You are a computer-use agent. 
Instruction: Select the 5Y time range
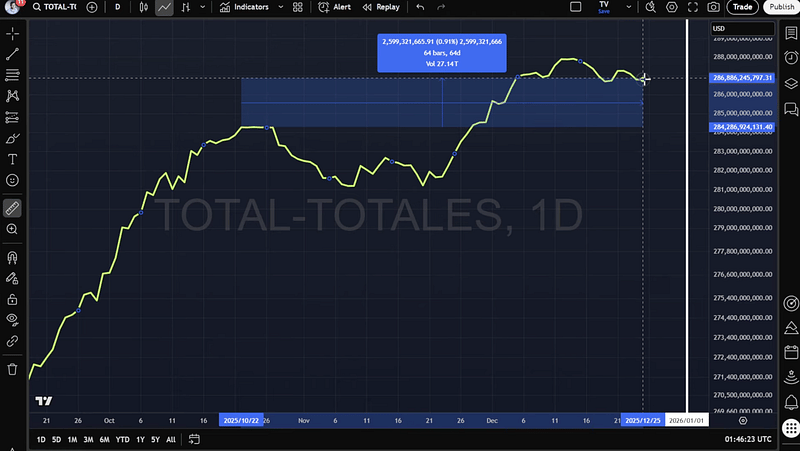click(x=156, y=439)
